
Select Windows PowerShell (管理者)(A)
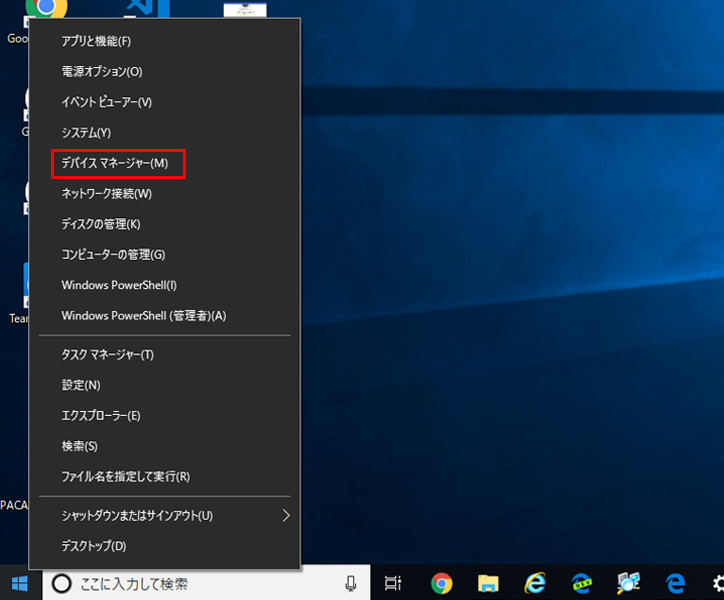coord(143,316)
